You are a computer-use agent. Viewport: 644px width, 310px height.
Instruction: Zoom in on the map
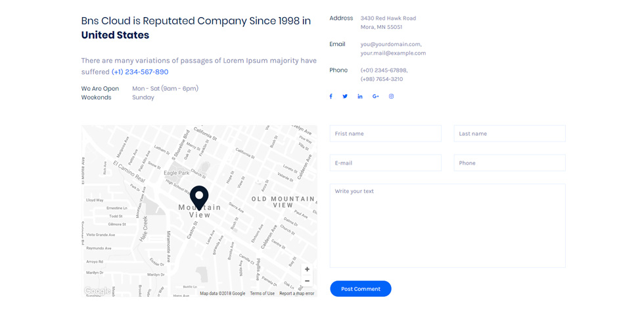[x=307, y=269]
